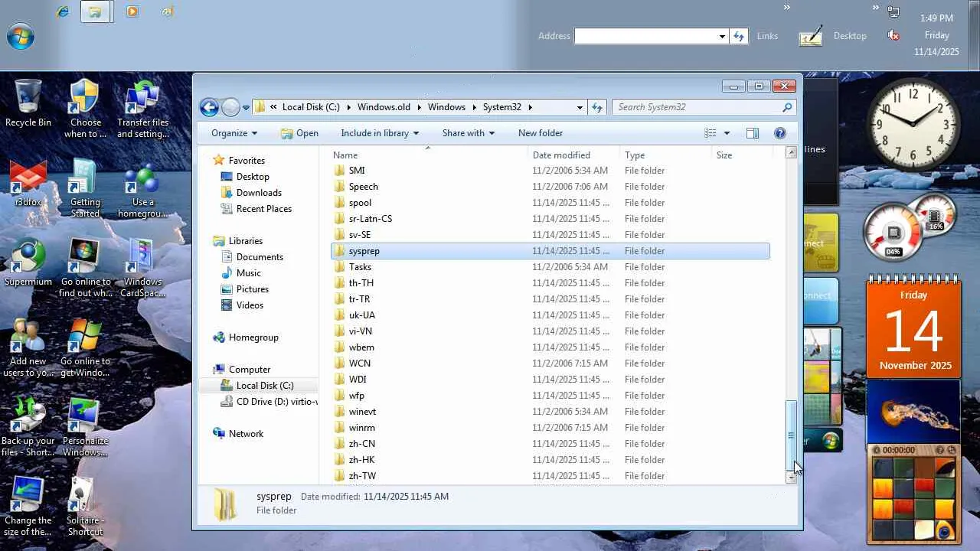Click the scroll down arrow of file list
This screenshot has height=551, width=980.
pos(792,477)
